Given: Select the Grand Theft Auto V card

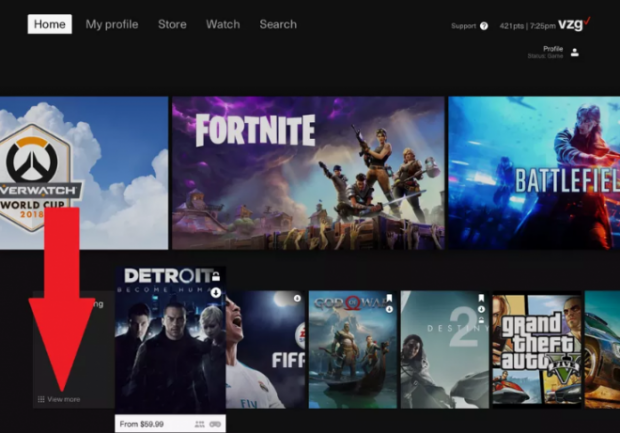Looking at the screenshot, I should [537, 350].
